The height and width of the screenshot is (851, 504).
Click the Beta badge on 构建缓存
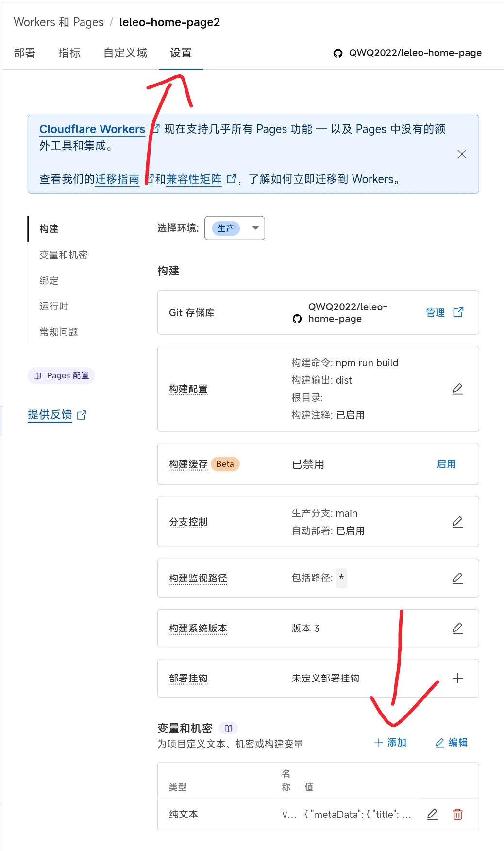[225, 464]
